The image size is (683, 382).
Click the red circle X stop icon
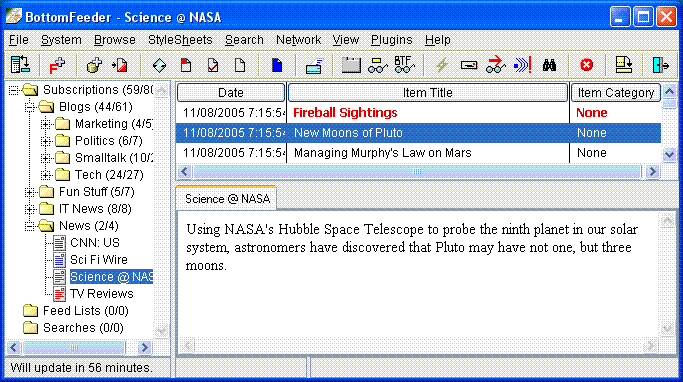586,65
